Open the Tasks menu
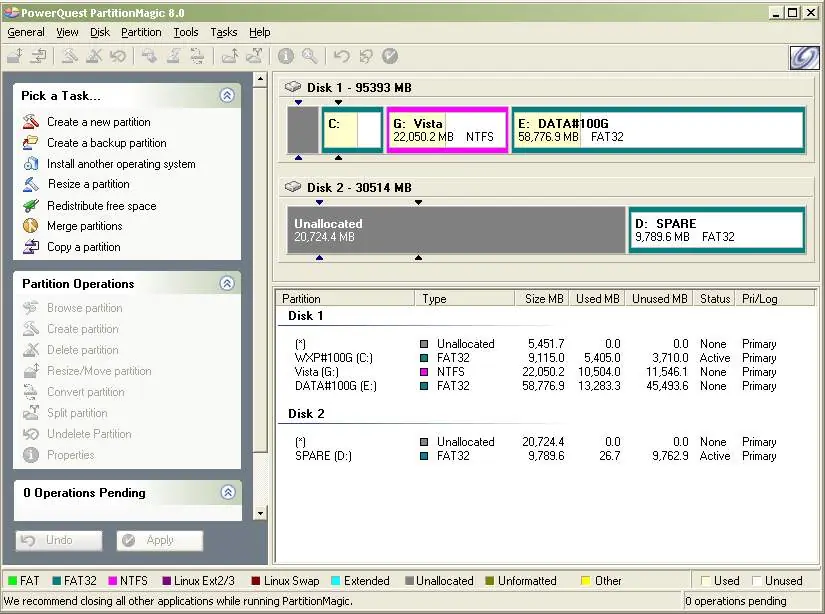This screenshot has width=825, height=614. (x=223, y=32)
